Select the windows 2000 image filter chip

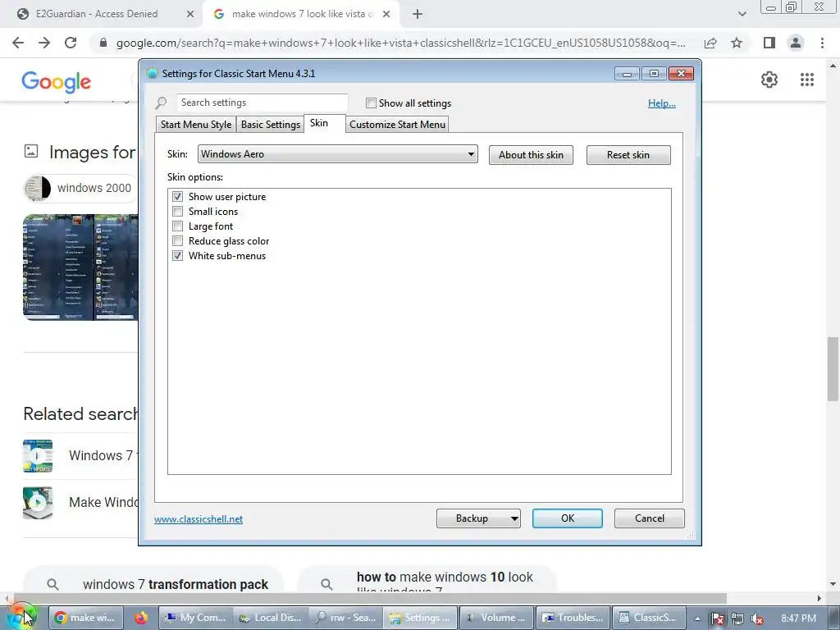[x=80, y=188]
